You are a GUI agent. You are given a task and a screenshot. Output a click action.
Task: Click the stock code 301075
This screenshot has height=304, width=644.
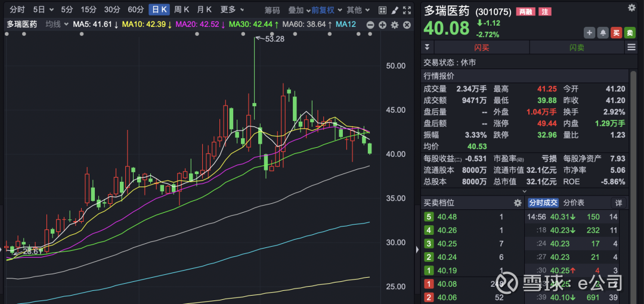click(x=493, y=12)
